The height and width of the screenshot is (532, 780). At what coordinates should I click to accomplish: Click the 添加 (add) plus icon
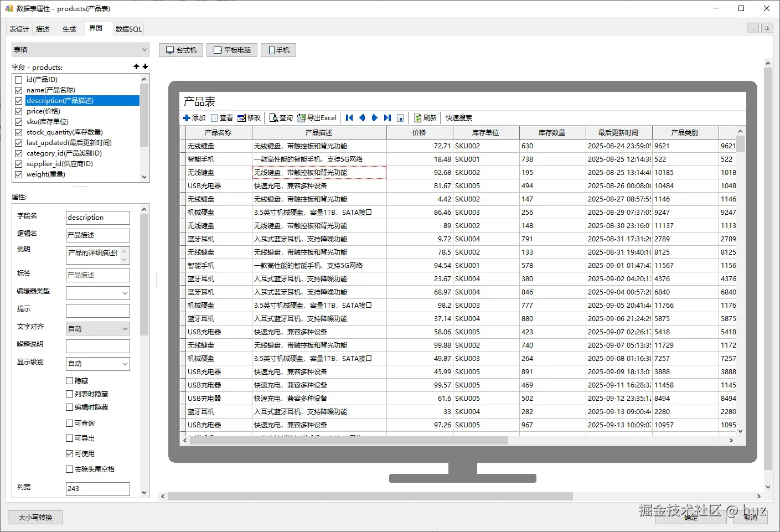point(187,118)
